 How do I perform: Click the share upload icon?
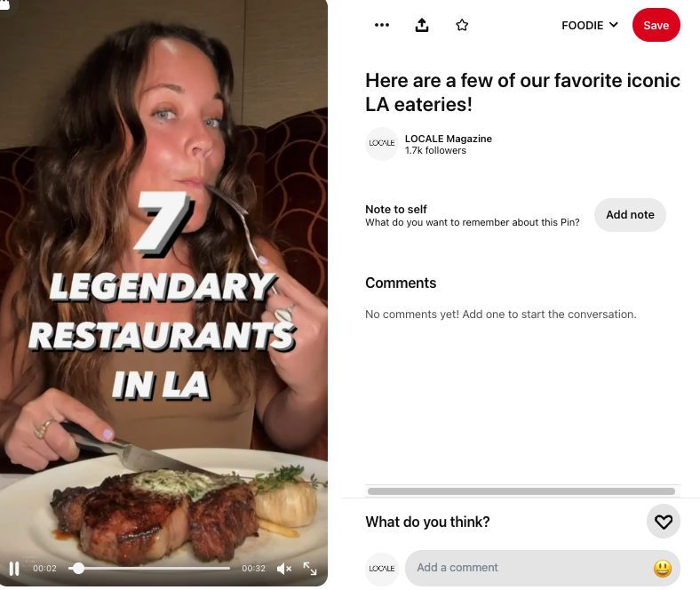point(422,25)
